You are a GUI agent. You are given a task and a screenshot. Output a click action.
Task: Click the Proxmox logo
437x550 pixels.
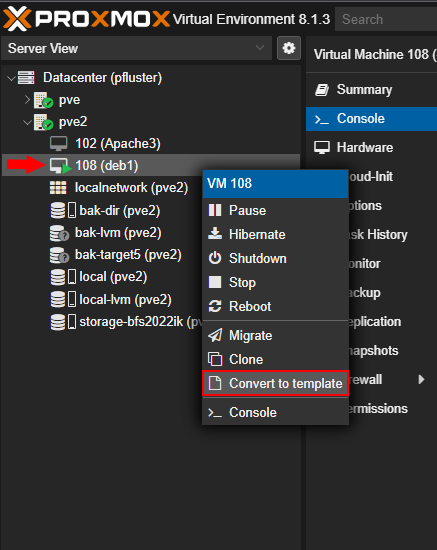coord(86,19)
